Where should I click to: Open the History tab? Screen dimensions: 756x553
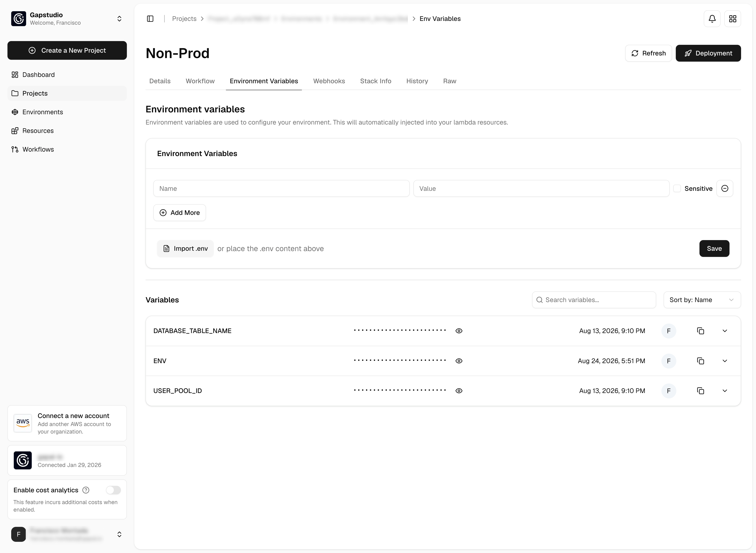(417, 81)
